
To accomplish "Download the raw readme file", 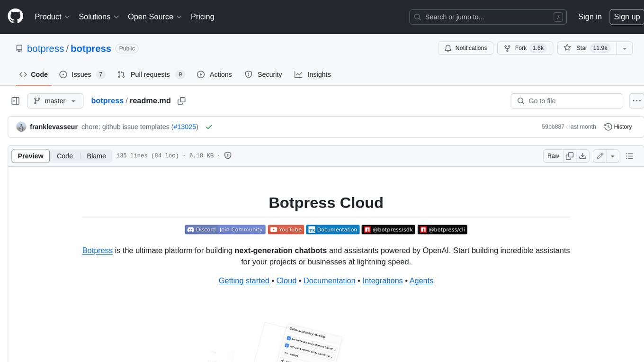I will (x=583, y=156).
